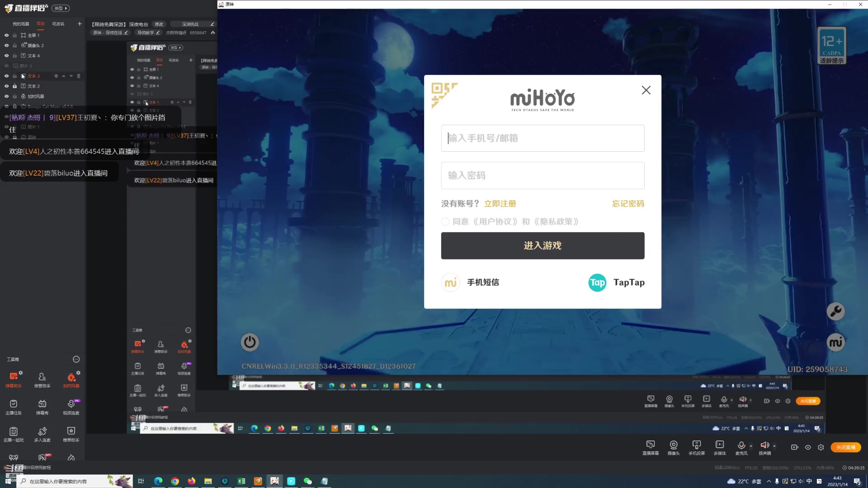This screenshot has width=868, height=488.
Task: Open the 主播任务 tool
Action: tap(13, 407)
